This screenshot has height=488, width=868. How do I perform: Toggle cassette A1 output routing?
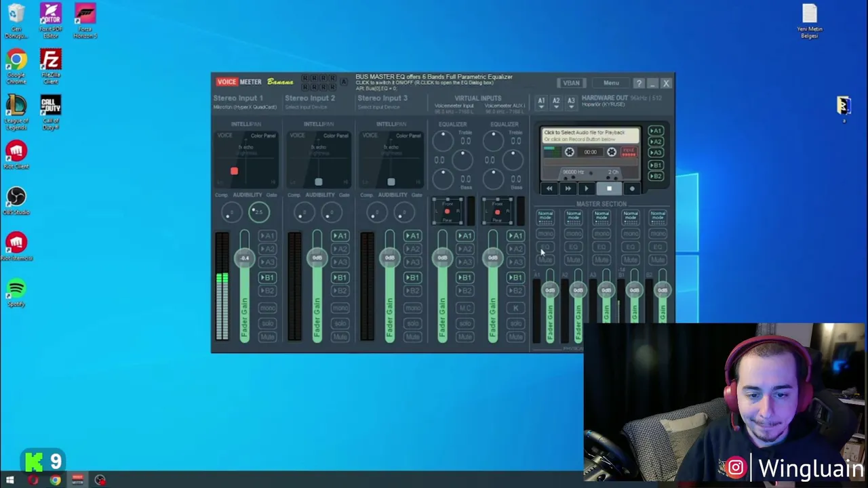(655, 131)
